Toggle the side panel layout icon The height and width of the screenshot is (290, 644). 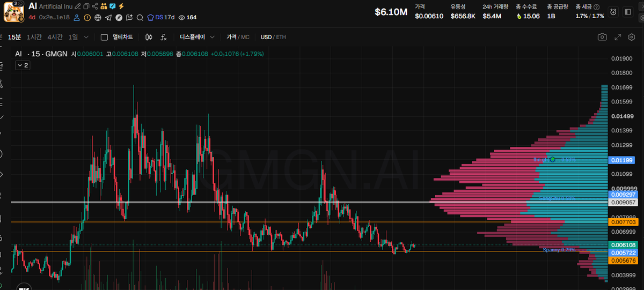tap(627, 12)
